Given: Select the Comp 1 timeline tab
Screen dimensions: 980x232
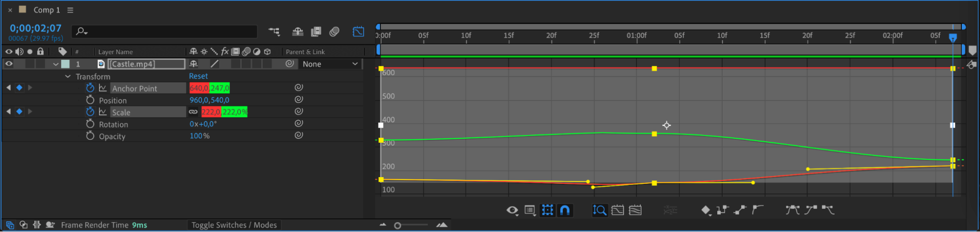Looking at the screenshot, I should (47, 10).
